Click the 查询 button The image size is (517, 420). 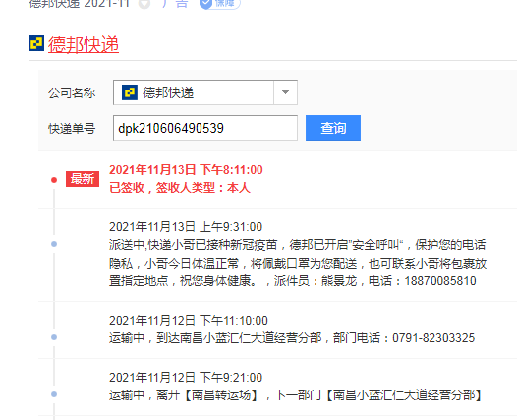tap(333, 128)
